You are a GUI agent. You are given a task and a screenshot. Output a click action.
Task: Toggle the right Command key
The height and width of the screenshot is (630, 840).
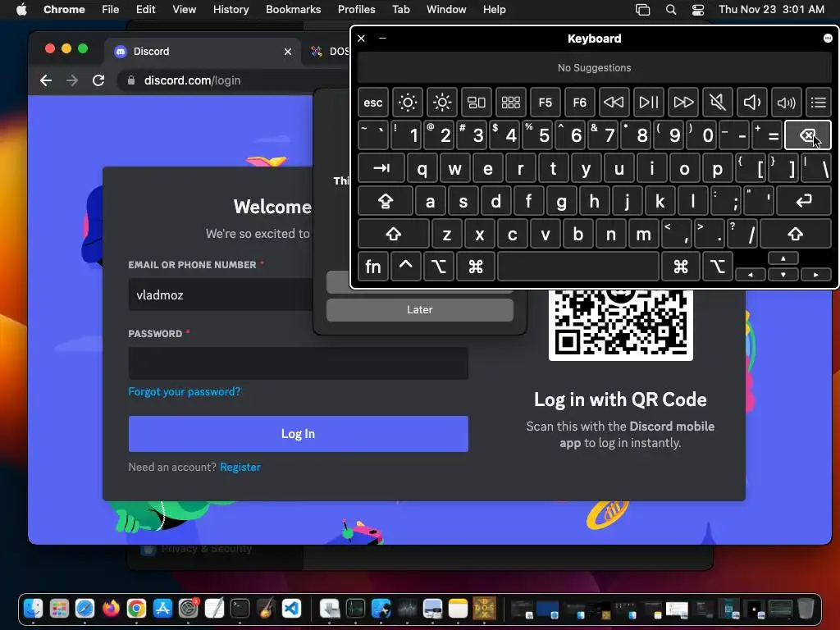680,267
